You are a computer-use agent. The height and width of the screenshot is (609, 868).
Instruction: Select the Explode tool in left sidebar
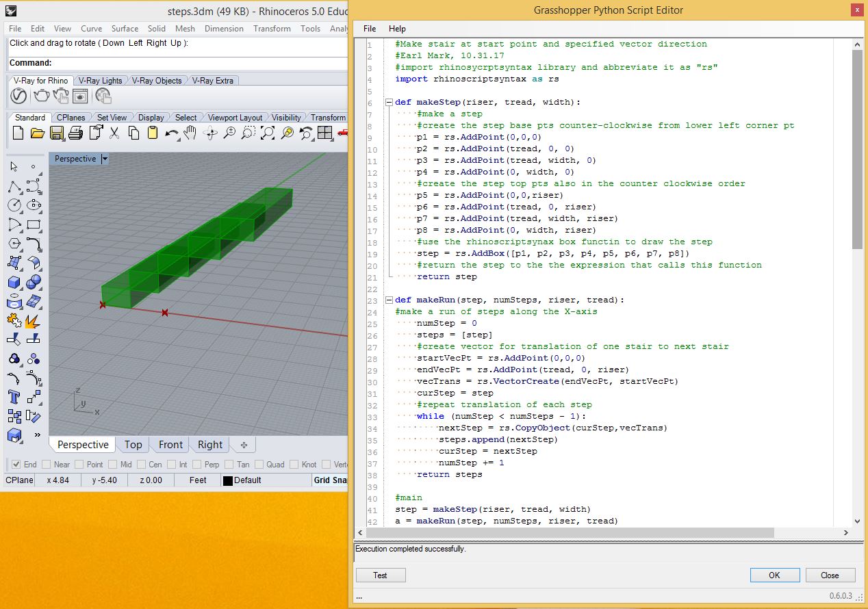34,320
